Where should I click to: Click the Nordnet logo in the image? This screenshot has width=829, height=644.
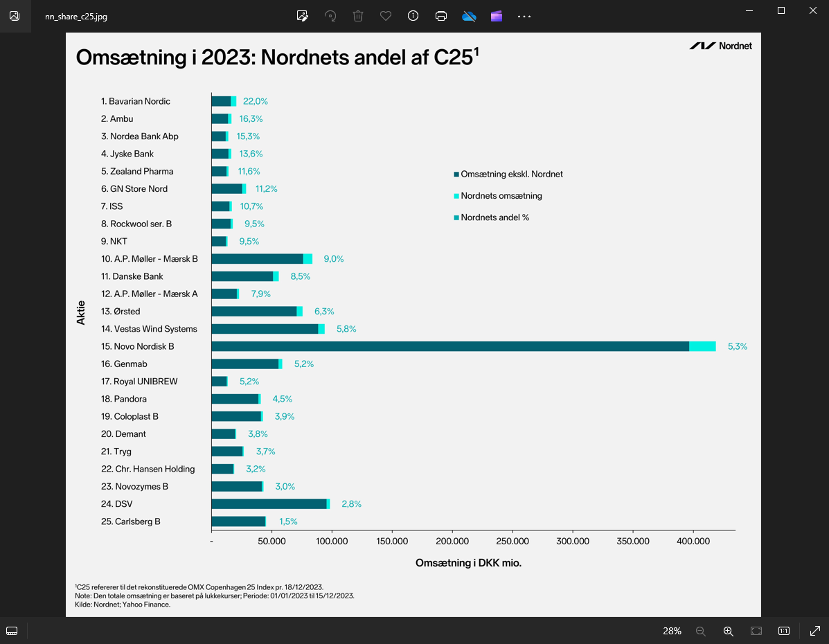click(720, 46)
